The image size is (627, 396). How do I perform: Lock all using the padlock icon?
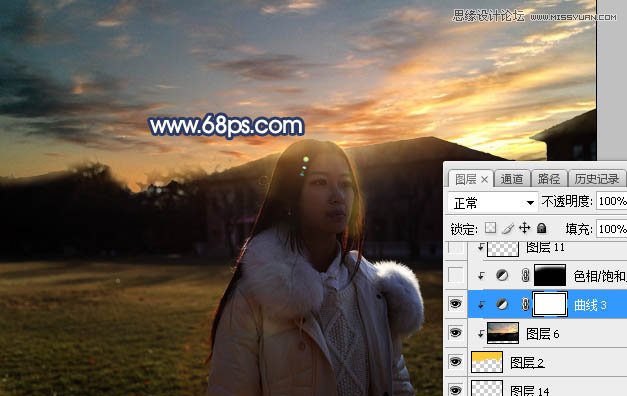point(541,228)
